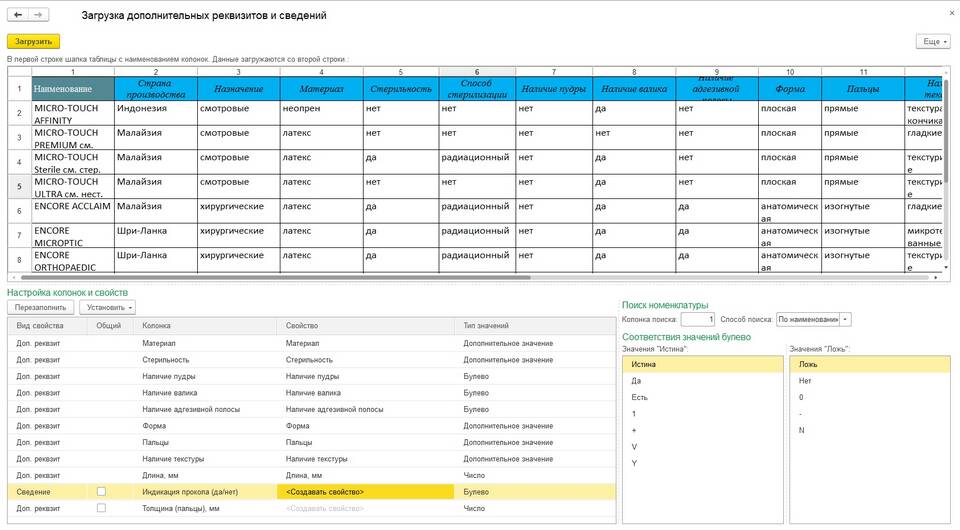Open the Способ поиска dropdown arrow
The image size is (960, 530).
[x=845, y=319]
